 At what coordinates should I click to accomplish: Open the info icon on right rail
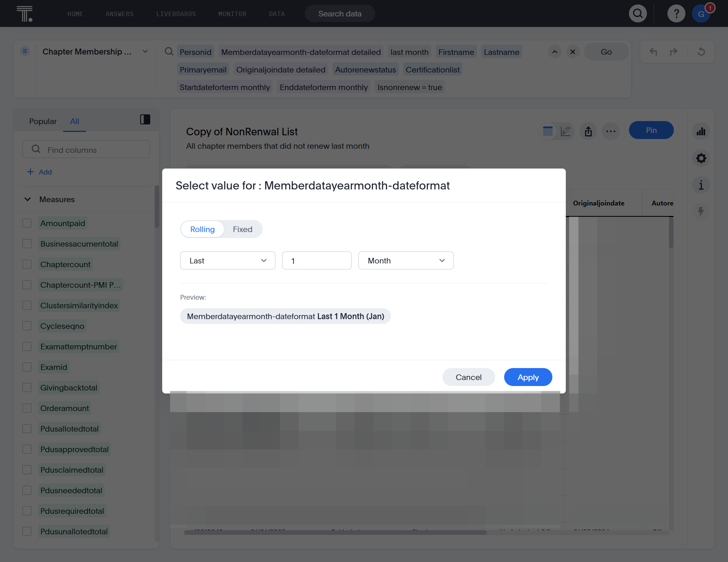coord(701,185)
